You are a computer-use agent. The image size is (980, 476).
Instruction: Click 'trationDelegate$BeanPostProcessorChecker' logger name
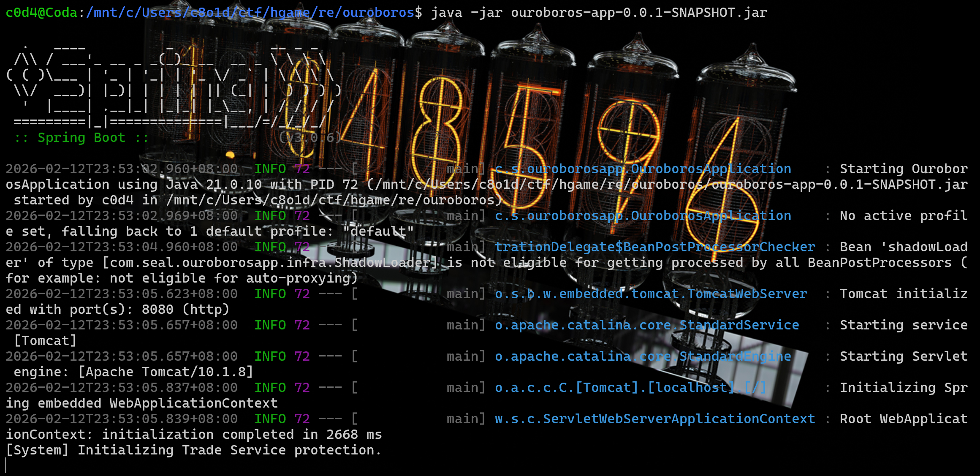(654, 247)
